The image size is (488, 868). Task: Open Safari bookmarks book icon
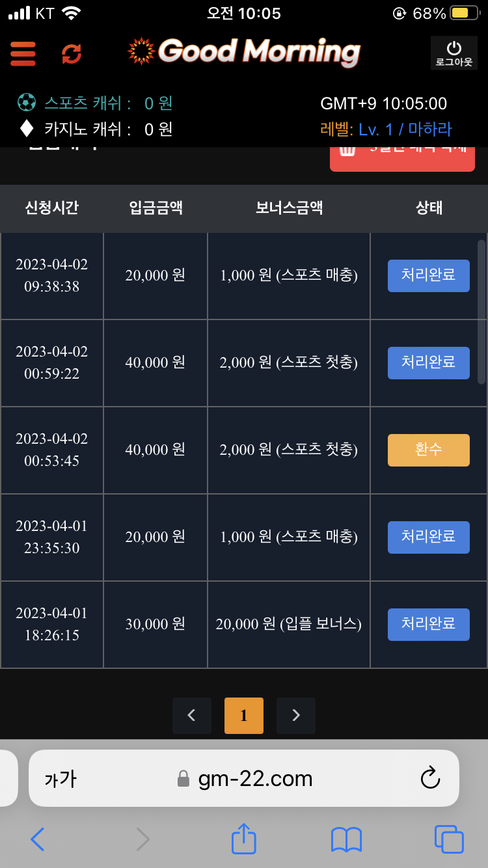click(x=346, y=839)
